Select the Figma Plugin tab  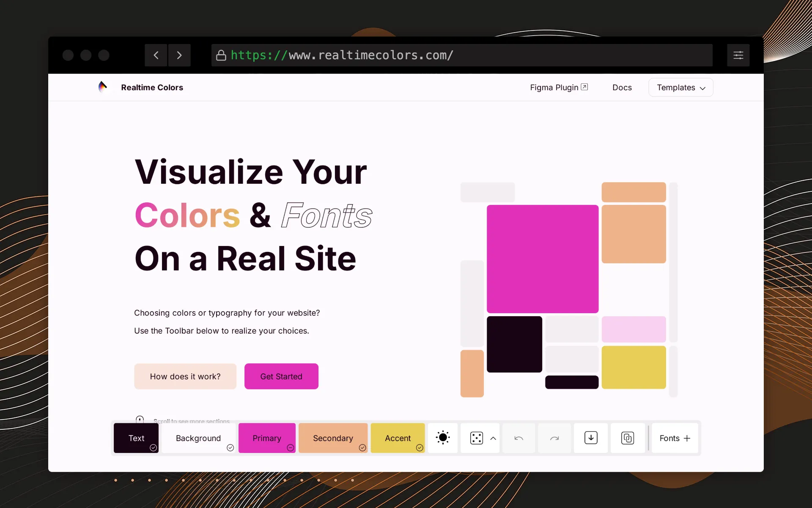coord(558,87)
